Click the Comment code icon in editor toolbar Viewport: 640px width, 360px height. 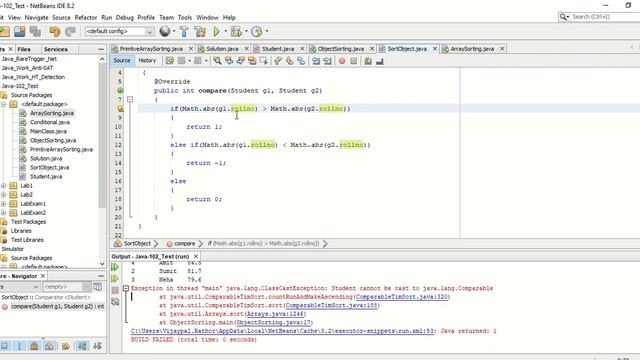(x=368, y=61)
